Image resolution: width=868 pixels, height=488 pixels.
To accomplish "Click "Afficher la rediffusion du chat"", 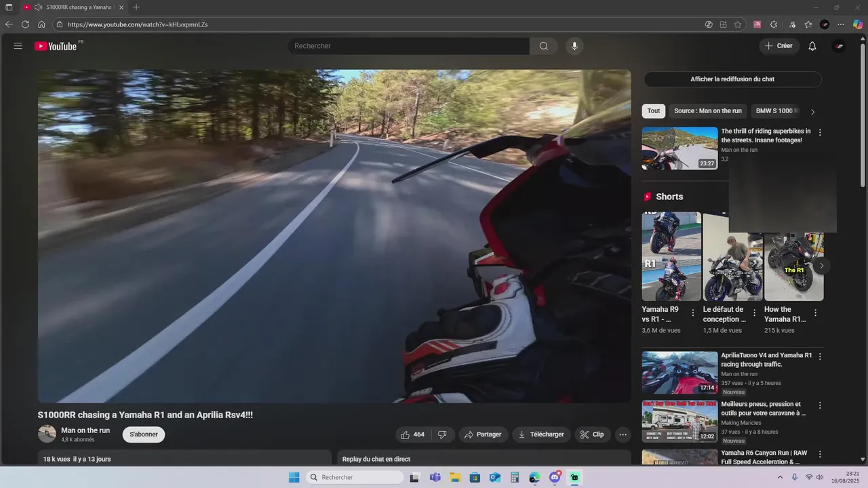I will [732, 79].
